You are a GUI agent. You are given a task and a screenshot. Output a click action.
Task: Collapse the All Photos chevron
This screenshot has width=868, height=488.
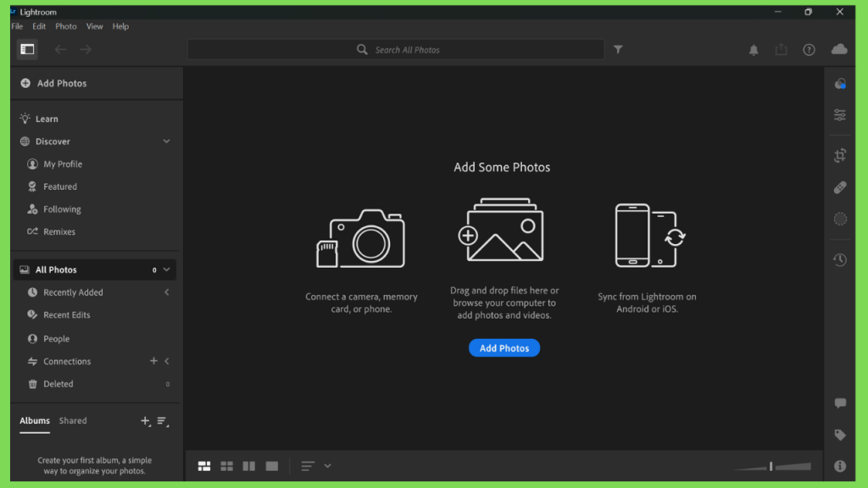[x=166, y=269]
